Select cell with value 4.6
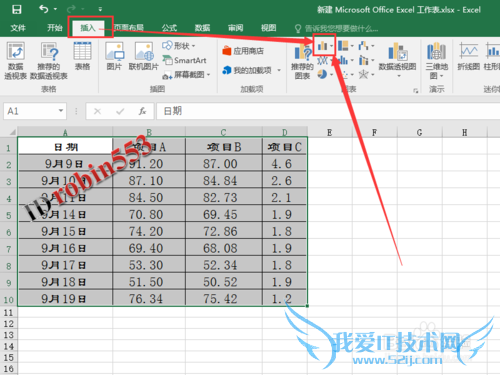Screen dimensions: 500x375 pos(284,164)
